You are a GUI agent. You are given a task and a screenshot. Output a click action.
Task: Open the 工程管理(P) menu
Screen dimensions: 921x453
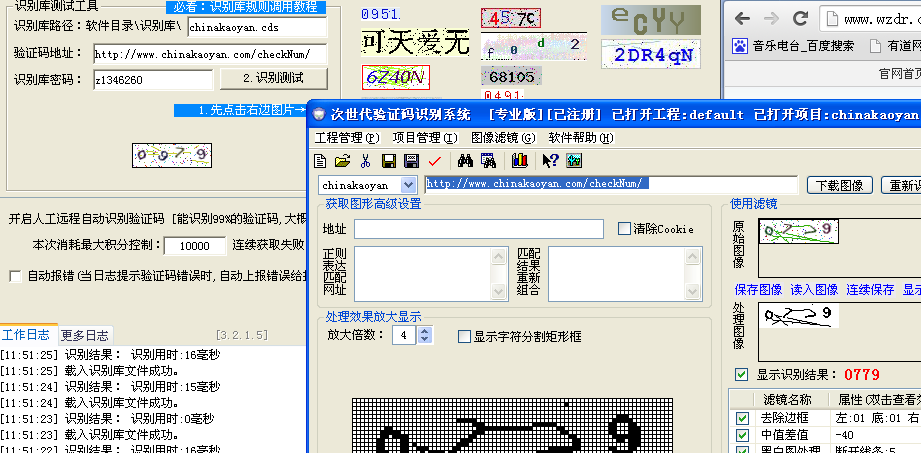point(347,137)
